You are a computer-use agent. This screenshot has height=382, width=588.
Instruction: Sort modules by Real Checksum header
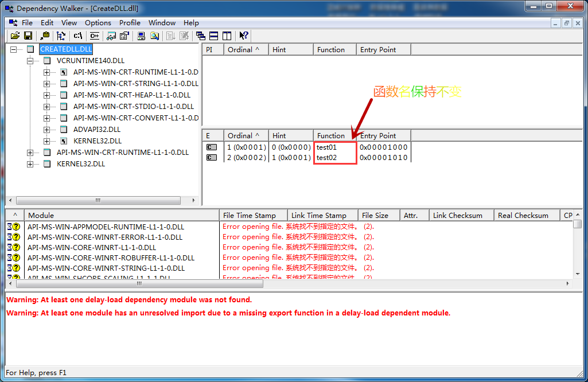pyautogui.click(x=527, y=215)
